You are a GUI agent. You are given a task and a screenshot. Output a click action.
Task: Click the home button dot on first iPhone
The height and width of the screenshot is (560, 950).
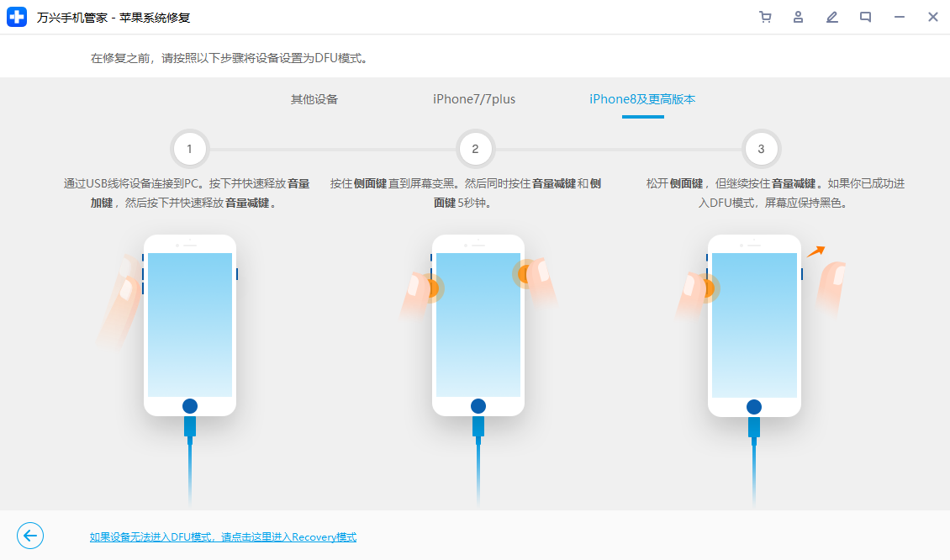[x=189, y=405]
